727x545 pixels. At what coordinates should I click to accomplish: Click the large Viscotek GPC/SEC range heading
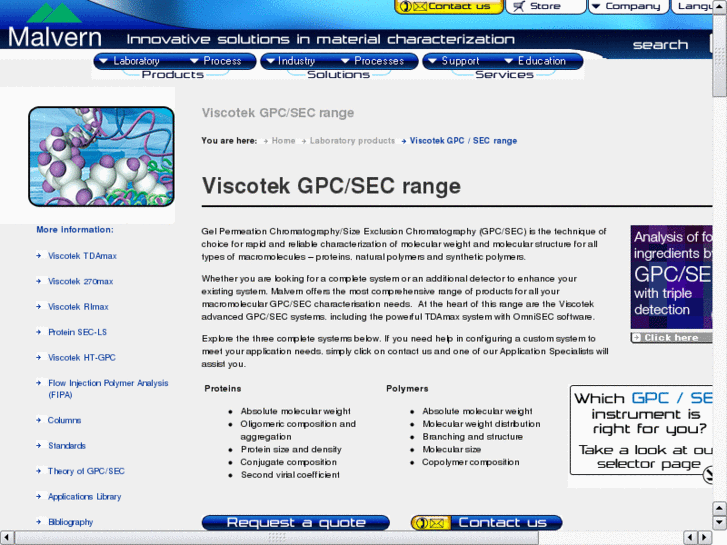[x=331, y=186]
